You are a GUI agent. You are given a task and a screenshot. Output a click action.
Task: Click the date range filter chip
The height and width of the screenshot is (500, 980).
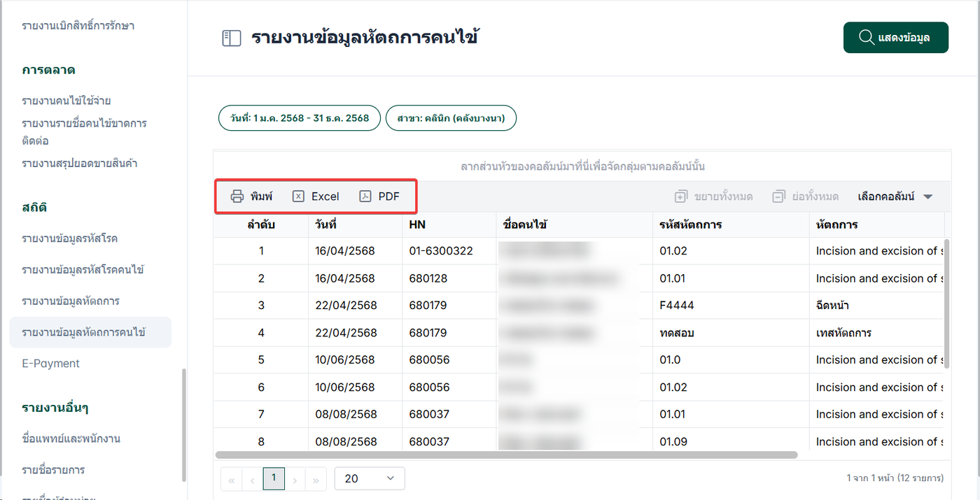(x=300, y=118)
